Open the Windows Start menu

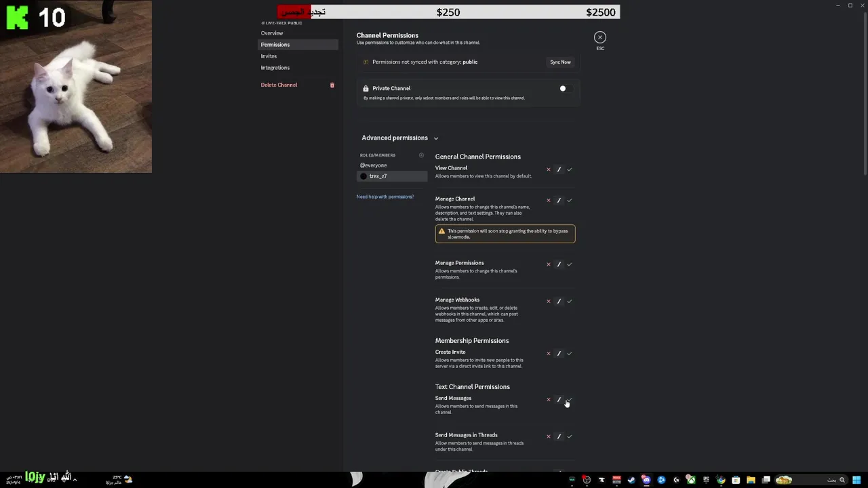click(856, 480)
